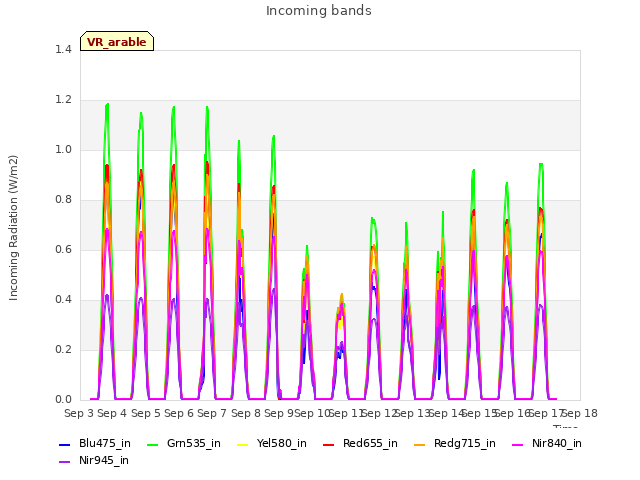Toggle the Blu475_in legend entry
Screen dimensions: 640x480
[x=95, y=443]
